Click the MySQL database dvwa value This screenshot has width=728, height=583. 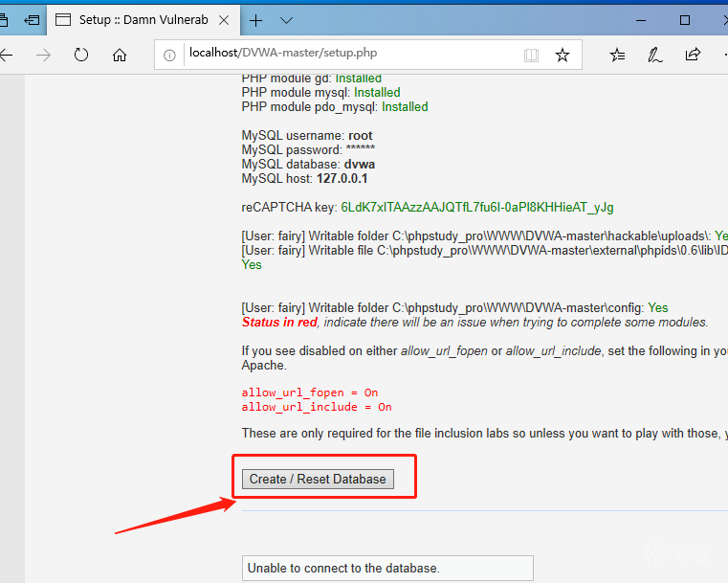pos(360,165)
